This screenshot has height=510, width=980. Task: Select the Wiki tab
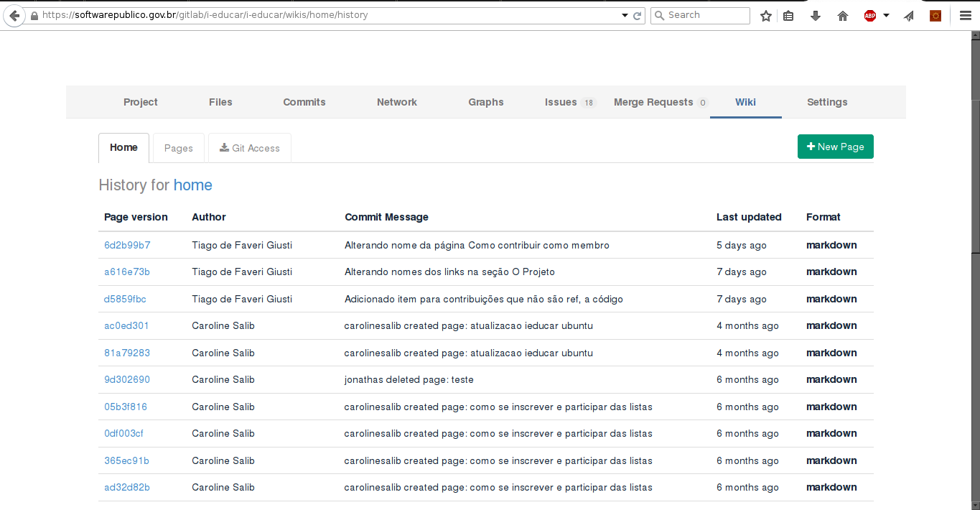745,102
